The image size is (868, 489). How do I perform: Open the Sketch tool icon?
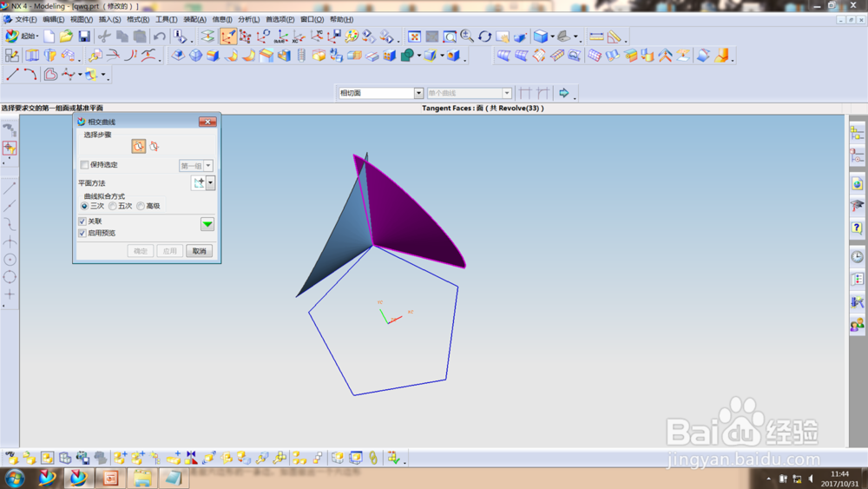(x=11, y=56)
